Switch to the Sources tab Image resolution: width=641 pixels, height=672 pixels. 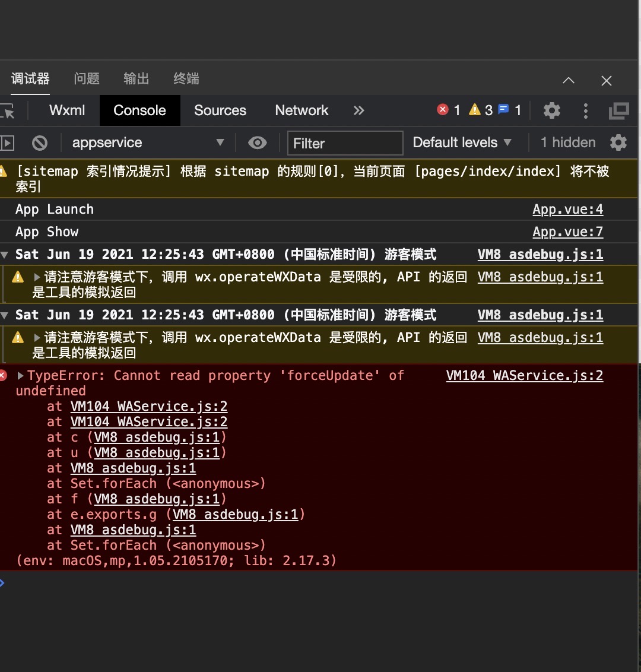tap(220, 110)
